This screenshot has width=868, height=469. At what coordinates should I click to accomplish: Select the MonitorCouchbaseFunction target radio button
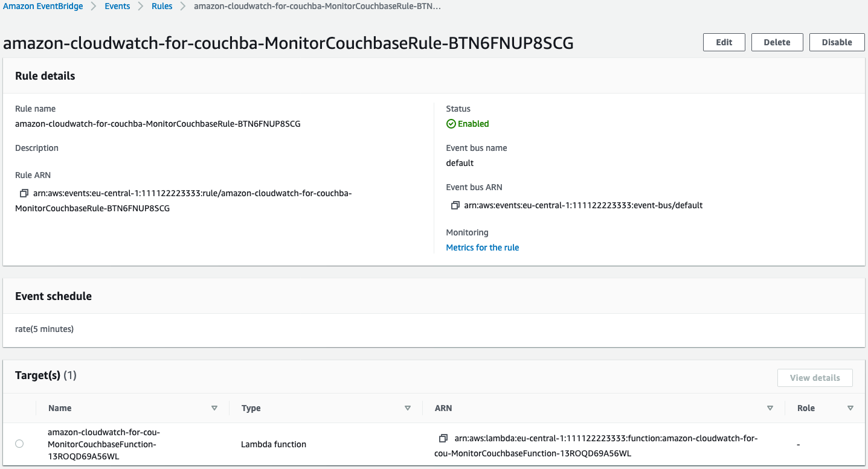pos(19,444)
